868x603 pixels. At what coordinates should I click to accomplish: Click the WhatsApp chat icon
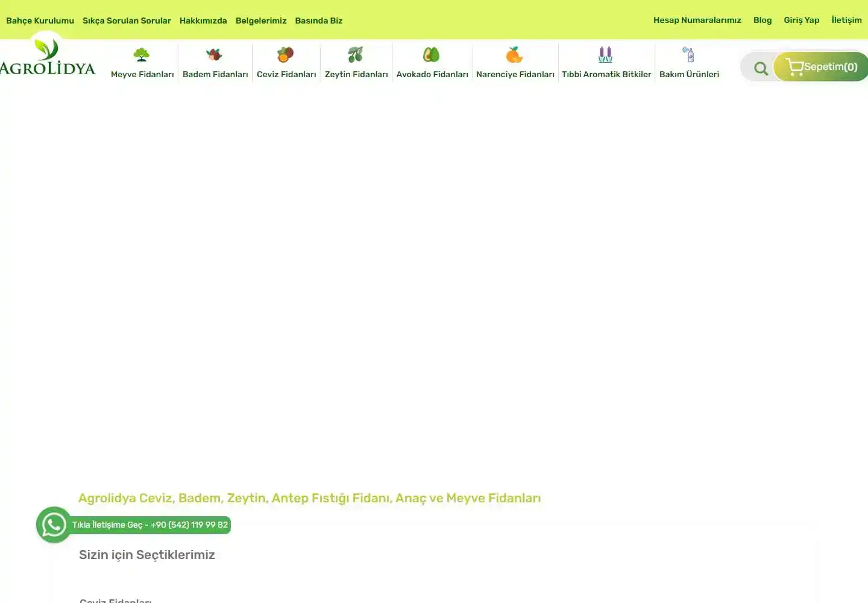54,525
